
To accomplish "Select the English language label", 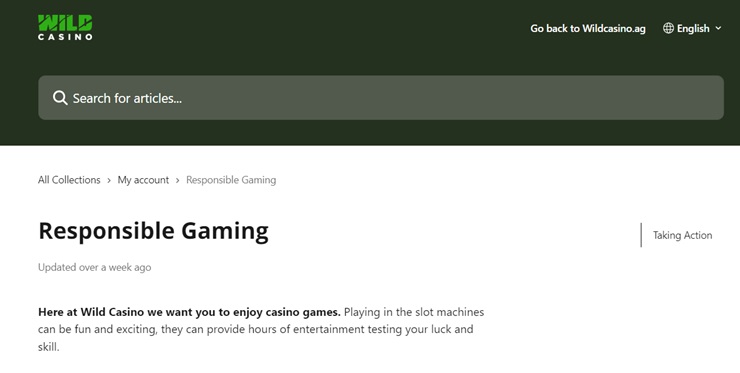I will coord(693,28).
